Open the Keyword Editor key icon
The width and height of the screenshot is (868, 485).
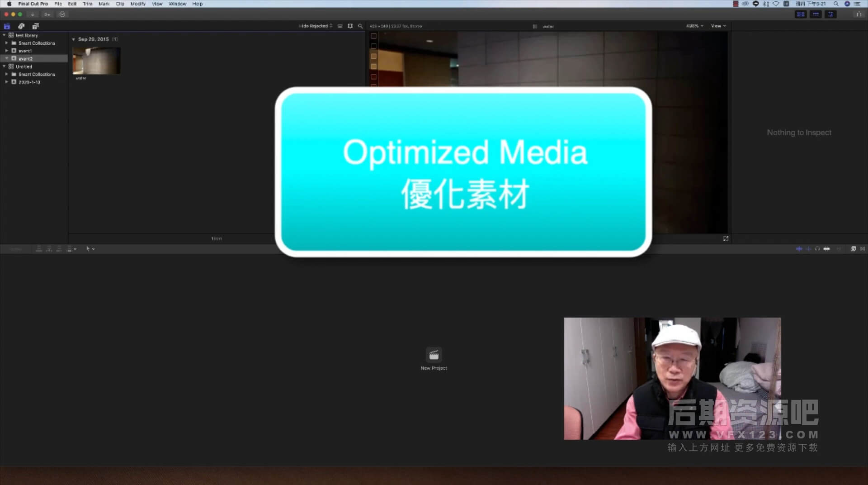coord(47,14)
